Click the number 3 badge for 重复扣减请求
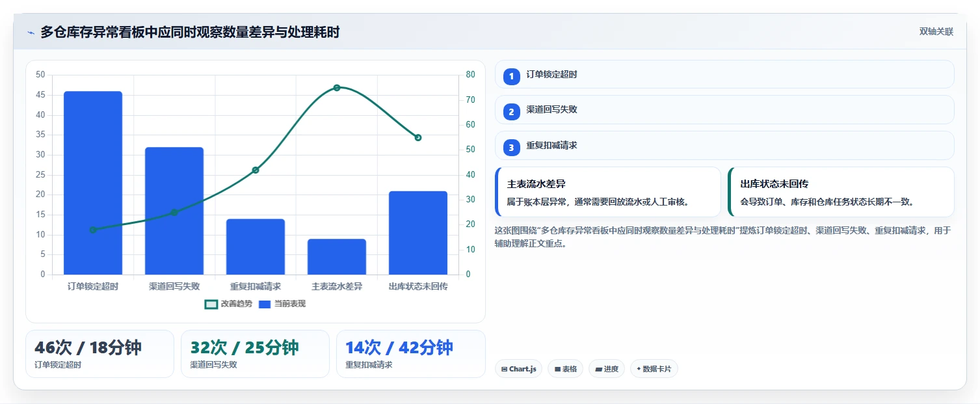980x404 pixels. [x=511, y=147]
